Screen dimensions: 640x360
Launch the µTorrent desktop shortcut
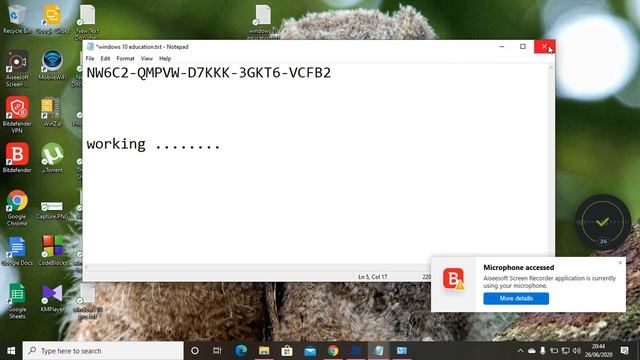coord(52,158)
